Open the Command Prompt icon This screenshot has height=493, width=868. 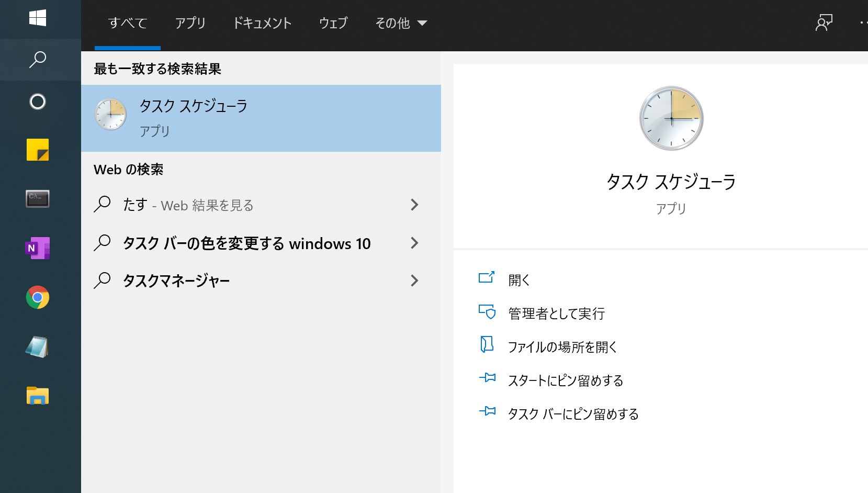point(38,199)
